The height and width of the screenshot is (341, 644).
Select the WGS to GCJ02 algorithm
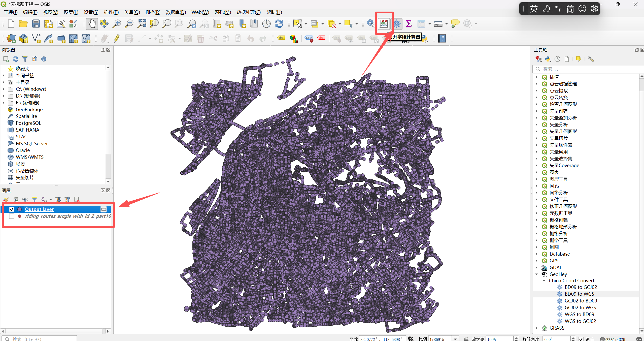580,321
